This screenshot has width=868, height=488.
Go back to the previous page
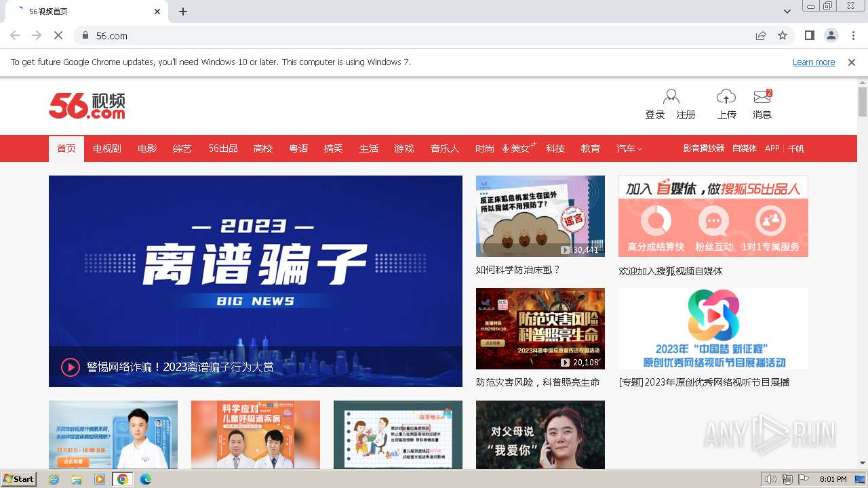click(15, 35)
